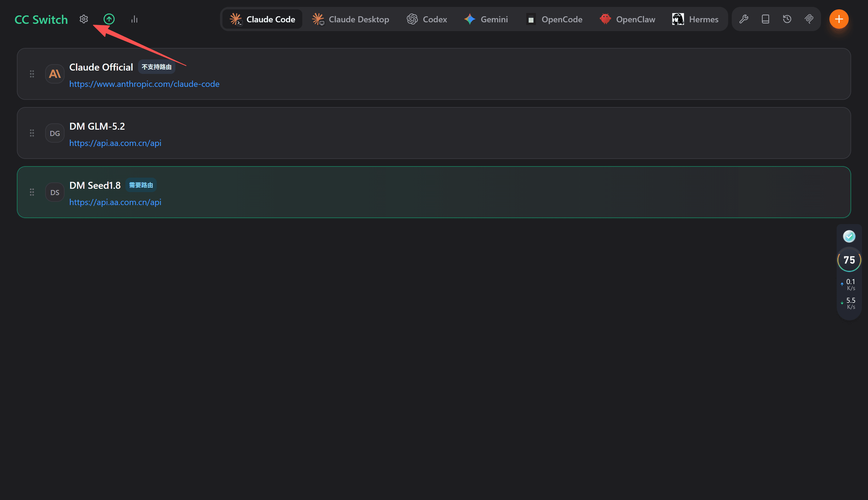
Task: Click the 5.5 K/s download speed readout
Action: click(849, 304)
